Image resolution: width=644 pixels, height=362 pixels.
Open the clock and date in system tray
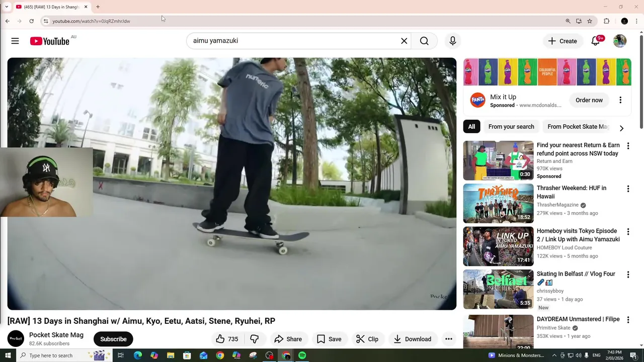615,355
